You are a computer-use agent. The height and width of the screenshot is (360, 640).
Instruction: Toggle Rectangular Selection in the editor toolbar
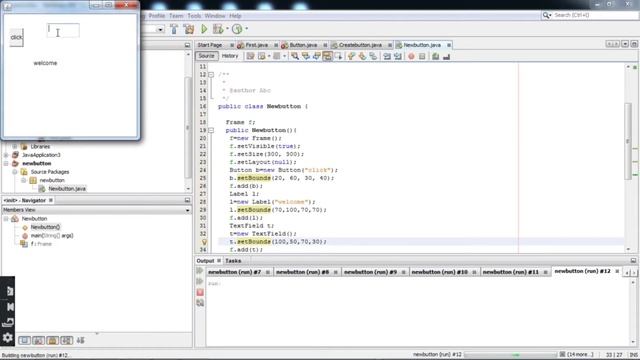coord(338,56)
